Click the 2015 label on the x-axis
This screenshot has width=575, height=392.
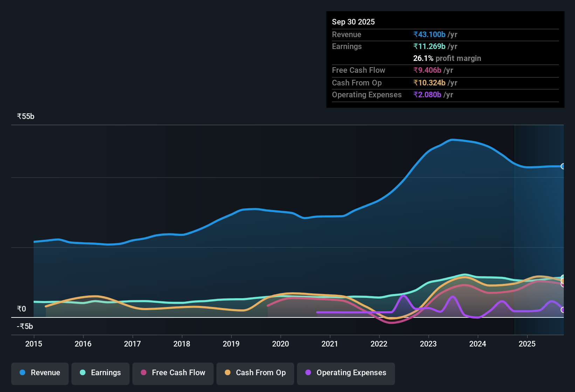33,344
